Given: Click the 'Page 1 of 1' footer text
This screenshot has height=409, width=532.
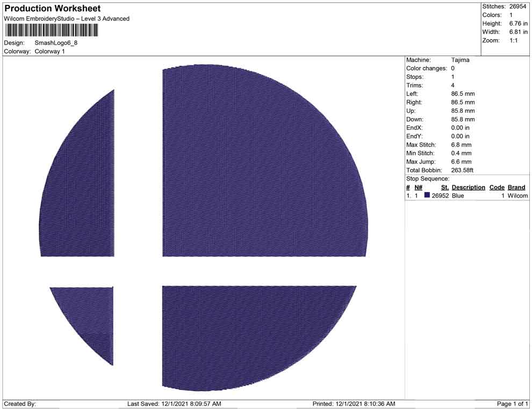Looking at the screenshot, I should pyautogui.click(x=512, y=404).
